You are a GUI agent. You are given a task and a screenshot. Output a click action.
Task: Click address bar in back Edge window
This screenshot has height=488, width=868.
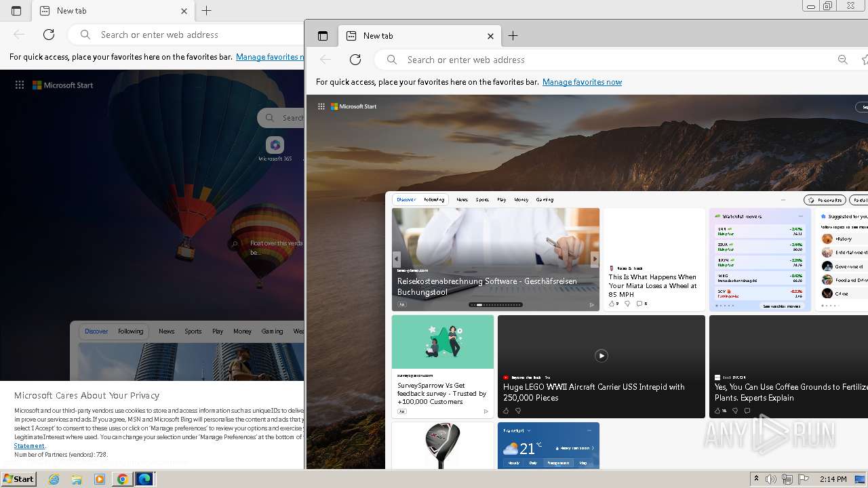(186, 35)
